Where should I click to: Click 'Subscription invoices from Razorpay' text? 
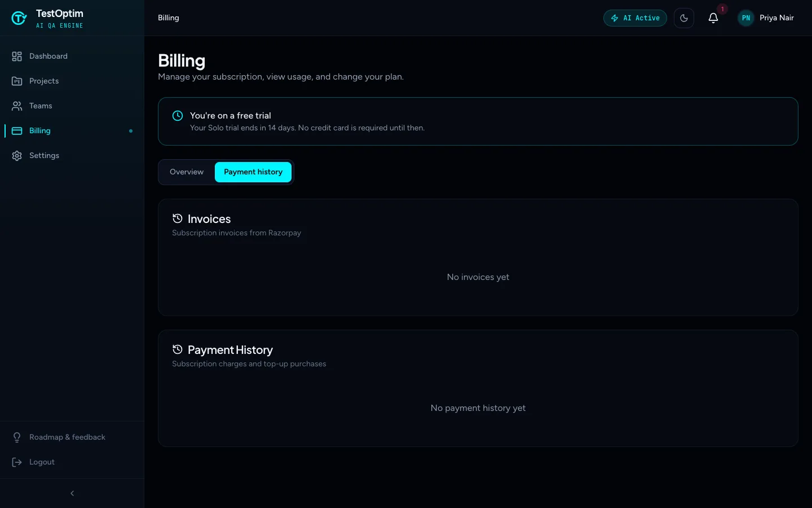pyautogui.click(x=237, y=233)
